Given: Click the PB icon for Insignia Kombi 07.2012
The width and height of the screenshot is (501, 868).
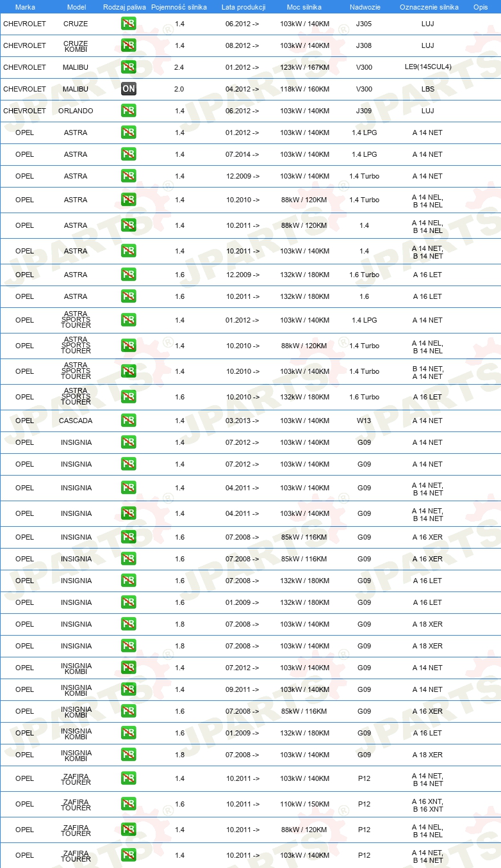Looking at the screenshot, I should 129,668.
